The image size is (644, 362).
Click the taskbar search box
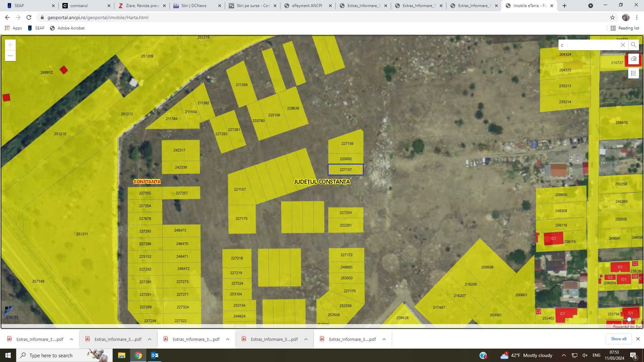64,355
